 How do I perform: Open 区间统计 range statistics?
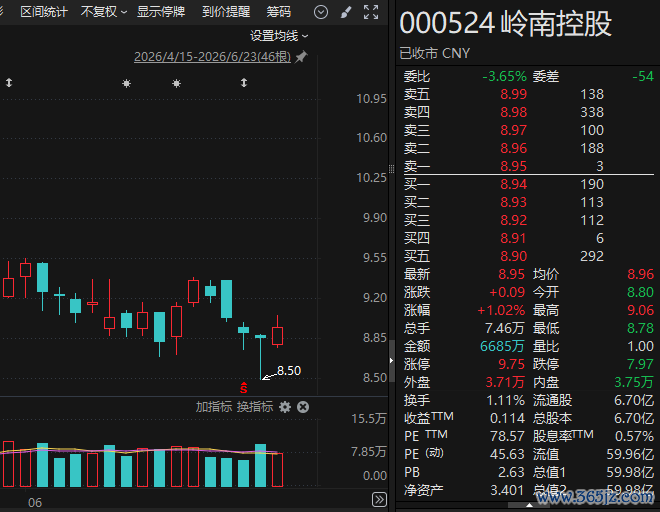pos(44,12)
